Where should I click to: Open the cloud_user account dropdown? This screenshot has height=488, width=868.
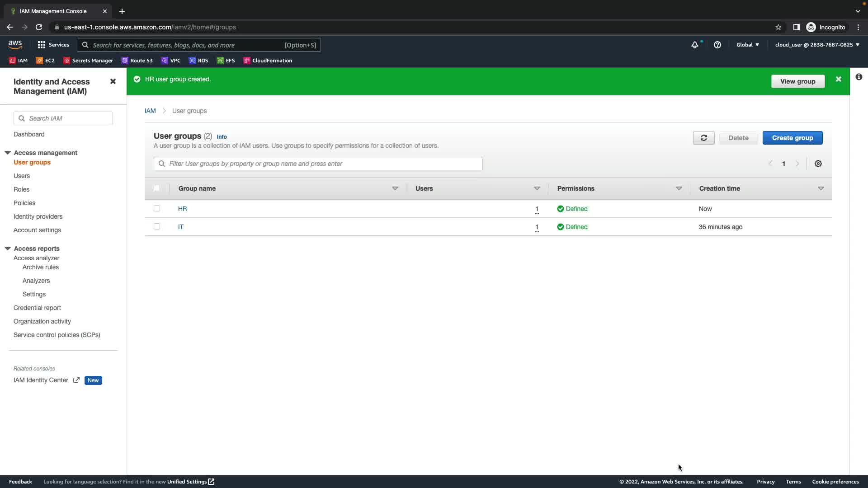(x=817, y=45)
